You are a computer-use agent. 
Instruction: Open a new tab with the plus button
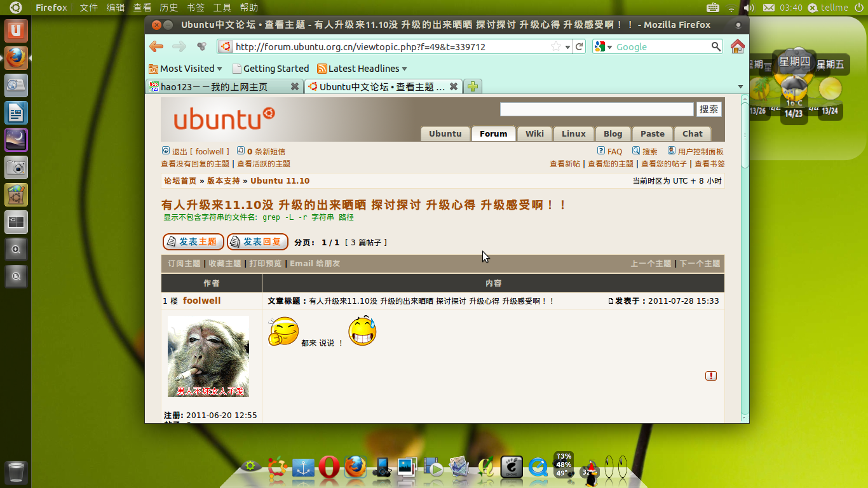472,86
